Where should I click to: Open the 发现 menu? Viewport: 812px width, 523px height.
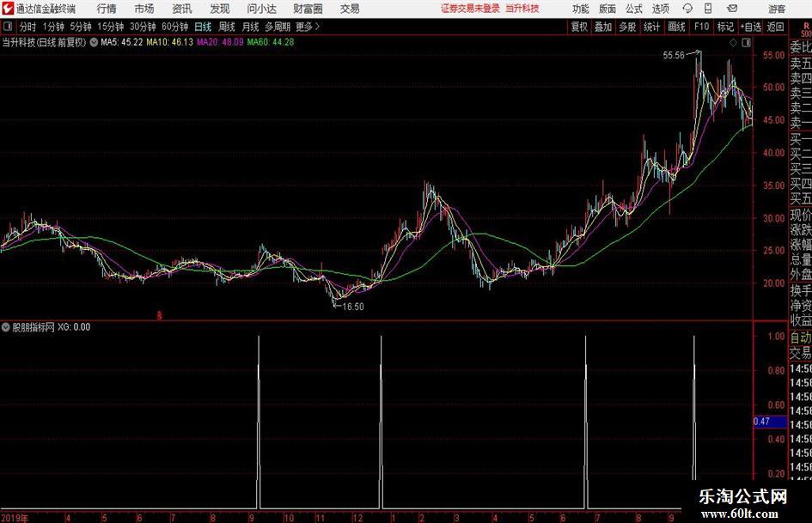(x=220, y=9)
